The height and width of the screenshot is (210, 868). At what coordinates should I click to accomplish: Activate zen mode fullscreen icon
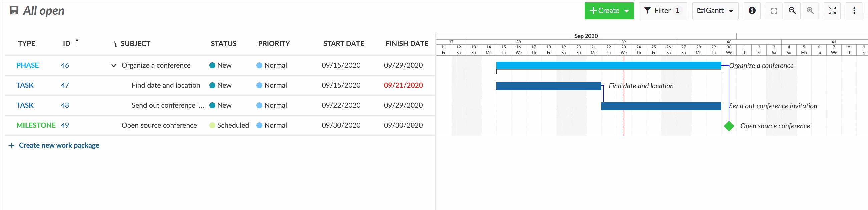[774, 10]
